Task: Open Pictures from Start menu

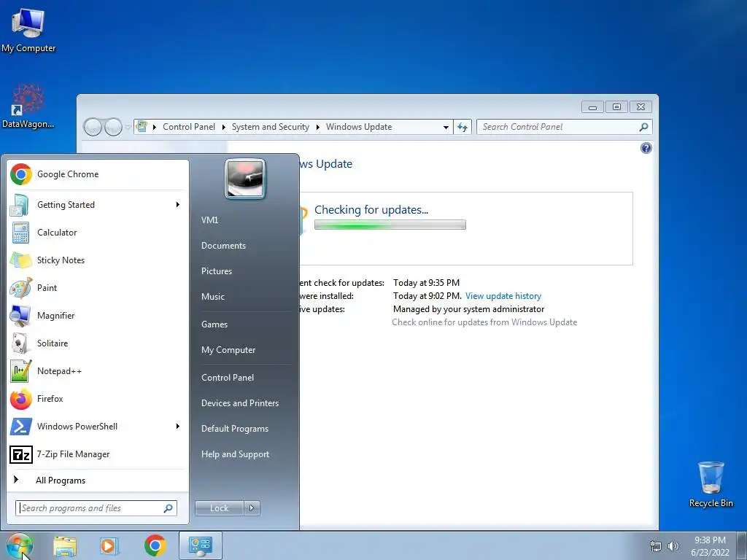Action: coord(216,271)
